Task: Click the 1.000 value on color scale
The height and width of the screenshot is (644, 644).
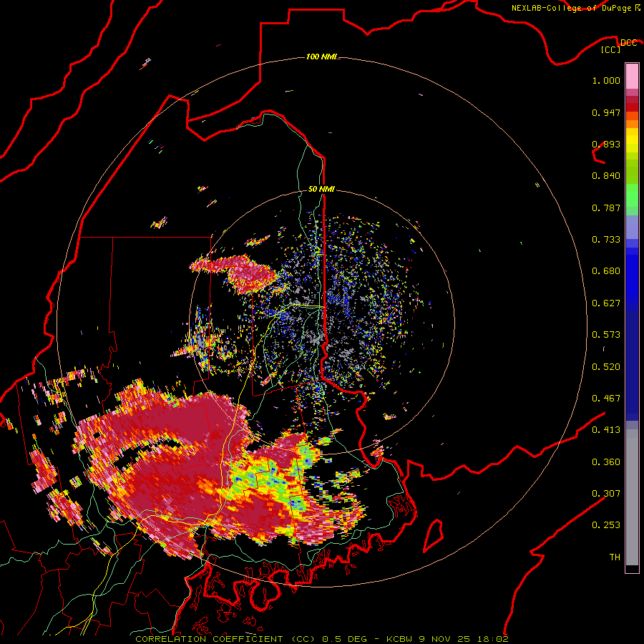Action: coord(606,80)
